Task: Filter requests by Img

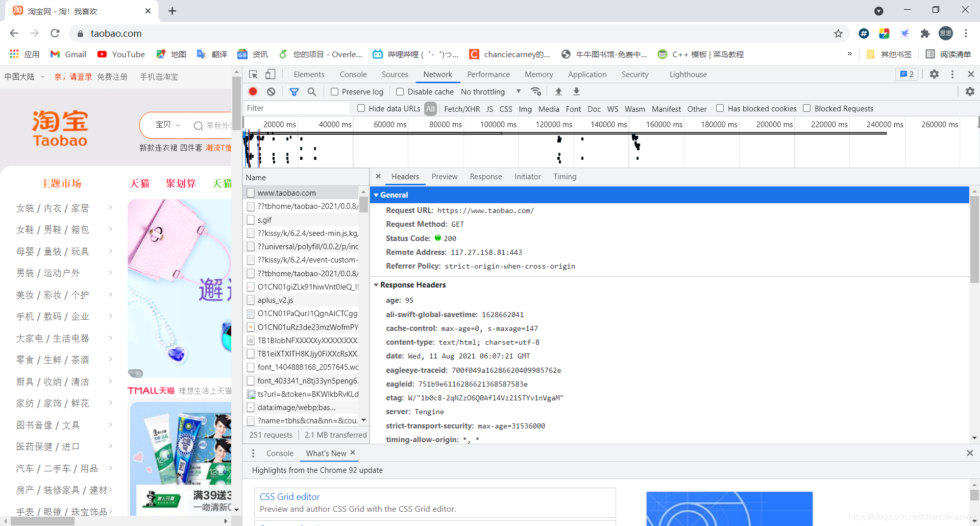Action: [x=525, y=109]
